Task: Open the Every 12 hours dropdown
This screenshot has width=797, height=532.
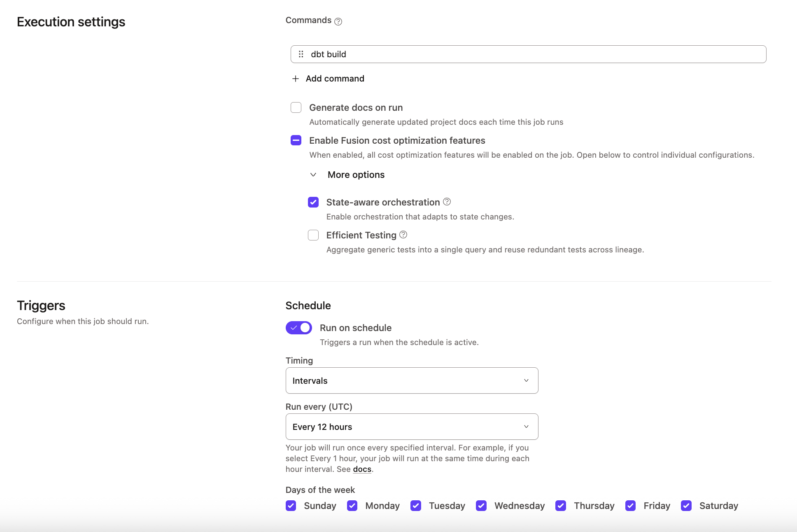Action: [411, 427]
